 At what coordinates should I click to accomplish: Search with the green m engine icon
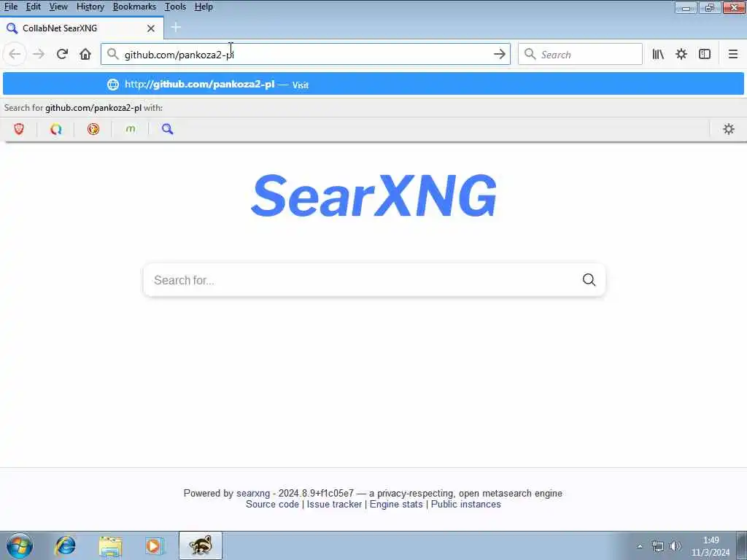[131, 129]
